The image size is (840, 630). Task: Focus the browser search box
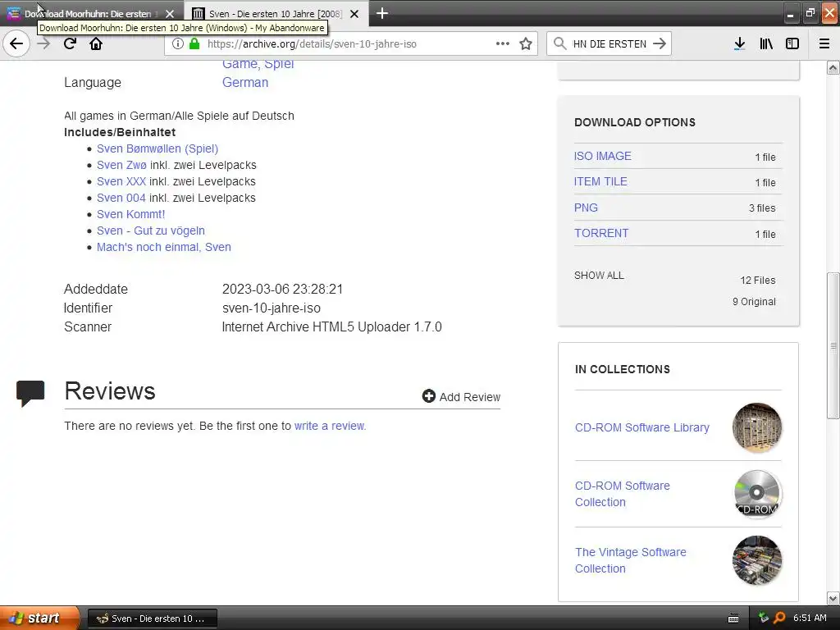pos(609,43)
